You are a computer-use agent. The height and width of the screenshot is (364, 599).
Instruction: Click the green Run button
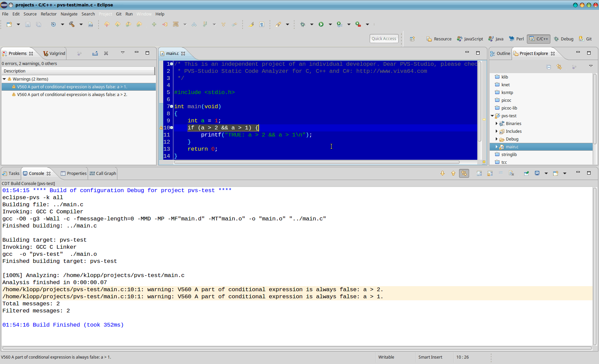click(x=321, y=24)
